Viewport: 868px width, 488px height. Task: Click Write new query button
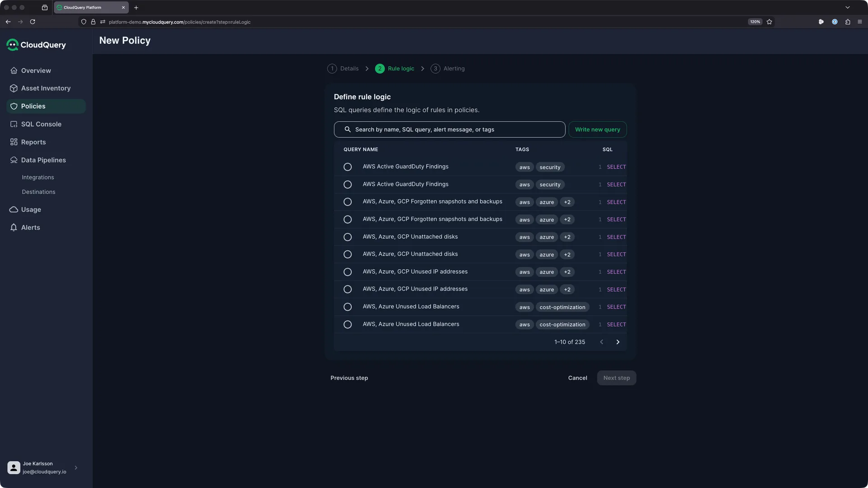(598, 130)
